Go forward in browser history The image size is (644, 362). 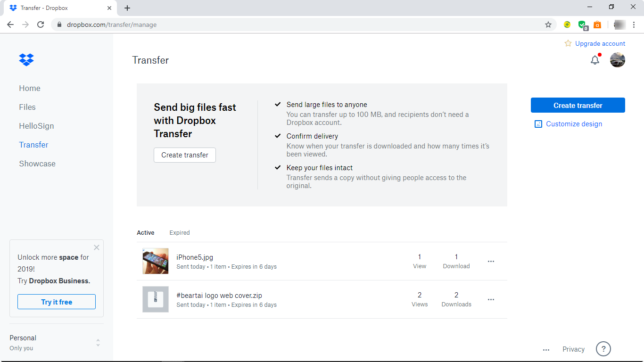(x=25, y=25)
